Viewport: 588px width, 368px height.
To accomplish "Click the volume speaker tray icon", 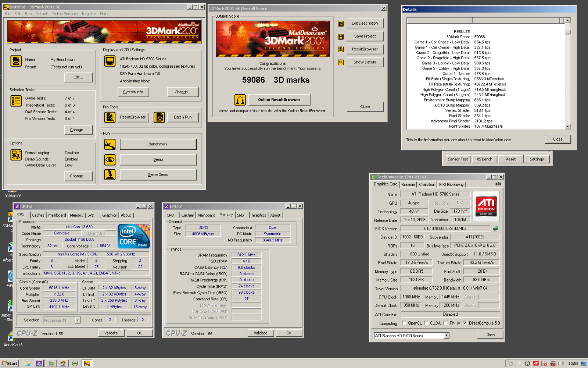I will click(x=561, y=364).
